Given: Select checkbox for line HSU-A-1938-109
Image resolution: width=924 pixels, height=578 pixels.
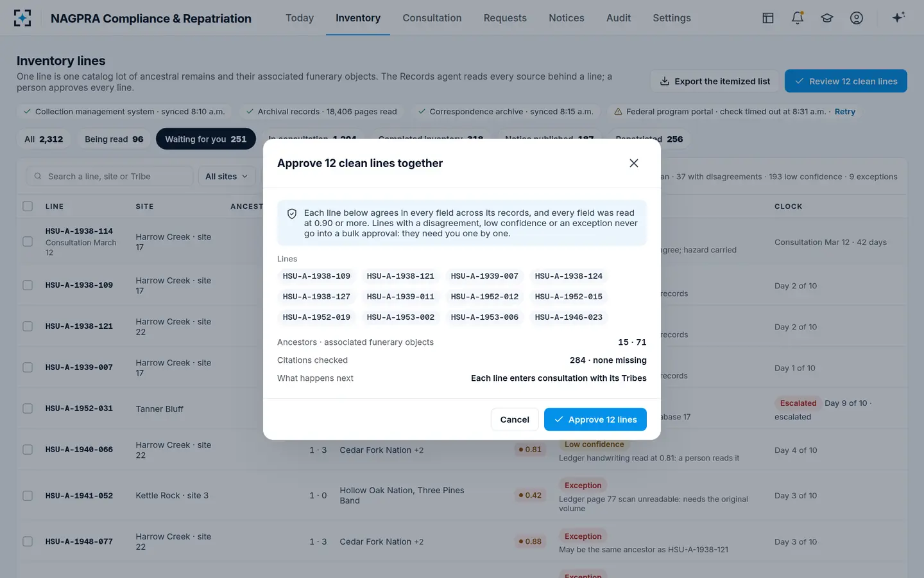Looking at the screenshot, I should (28, 285).
